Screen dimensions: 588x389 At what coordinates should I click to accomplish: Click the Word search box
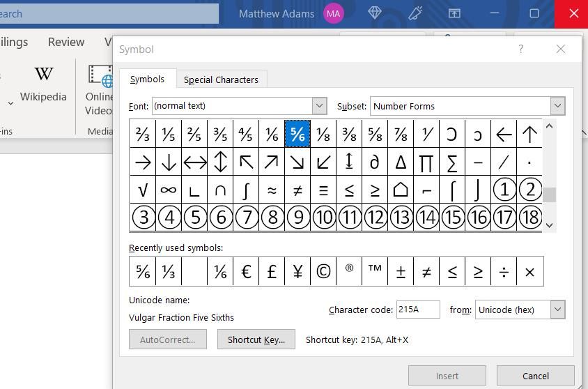[x=109, y=14]
